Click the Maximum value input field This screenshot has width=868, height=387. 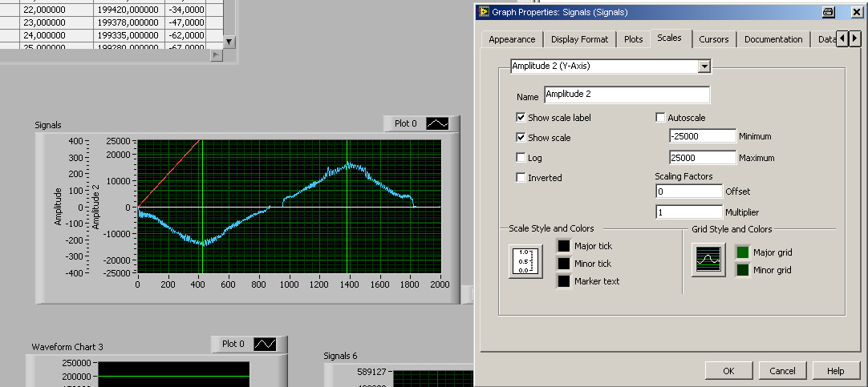tap(702, 158)
